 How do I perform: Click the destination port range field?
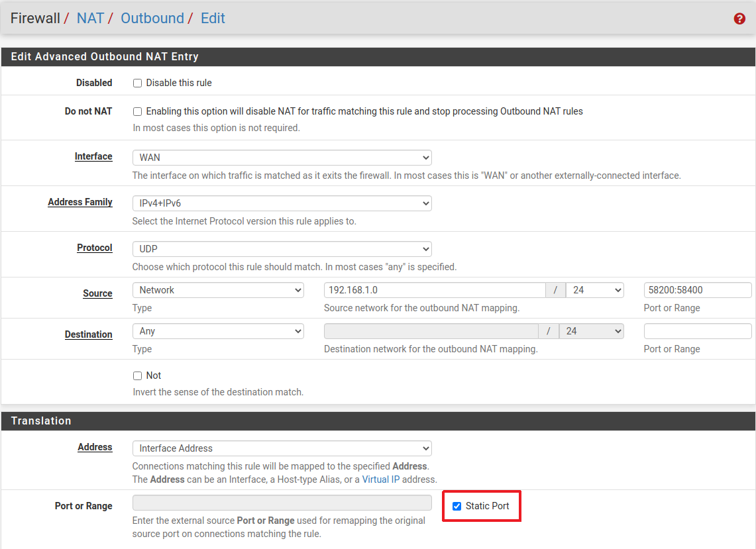pyautogui.click(x=697, y=331)
